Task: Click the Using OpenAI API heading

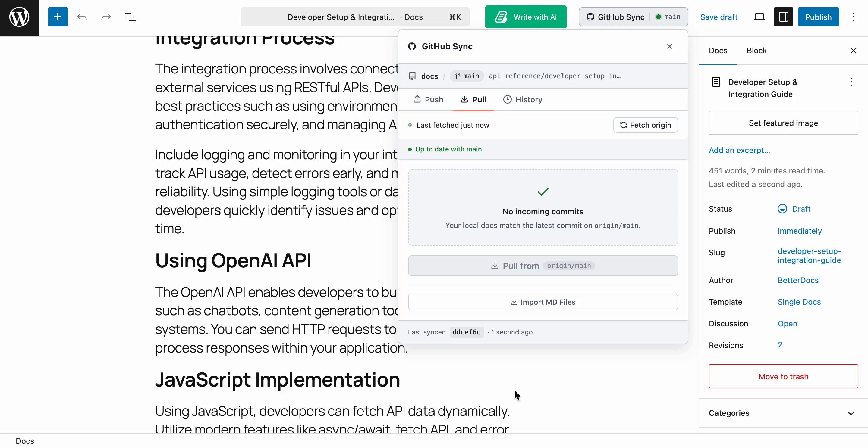Action: pyautogui.click(x=233, y=260)
